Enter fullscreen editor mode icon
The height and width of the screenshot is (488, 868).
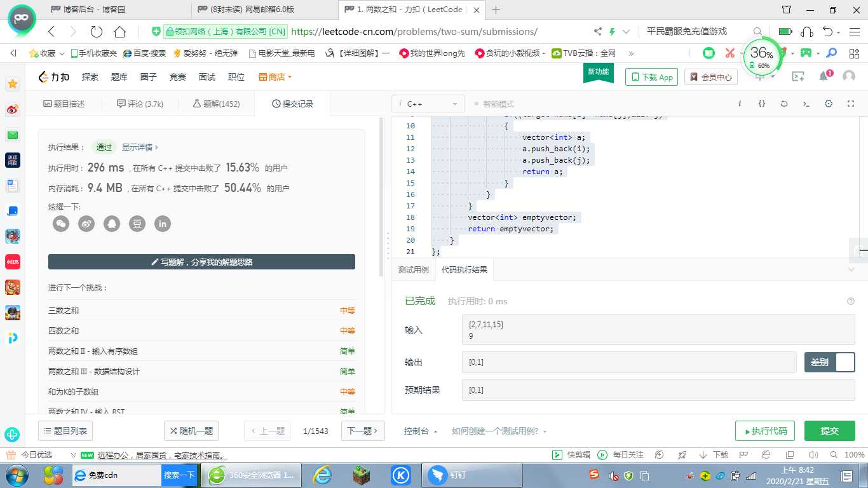tap(851, 104)
